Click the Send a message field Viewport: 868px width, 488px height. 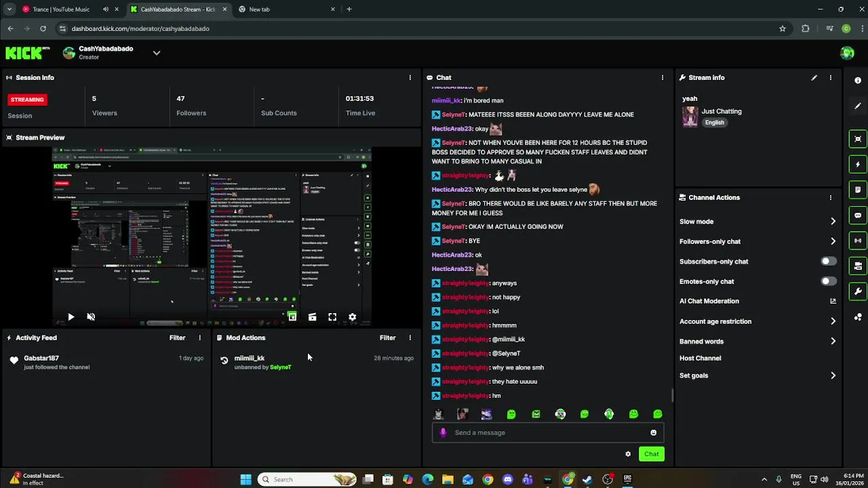tap(549, 432)
